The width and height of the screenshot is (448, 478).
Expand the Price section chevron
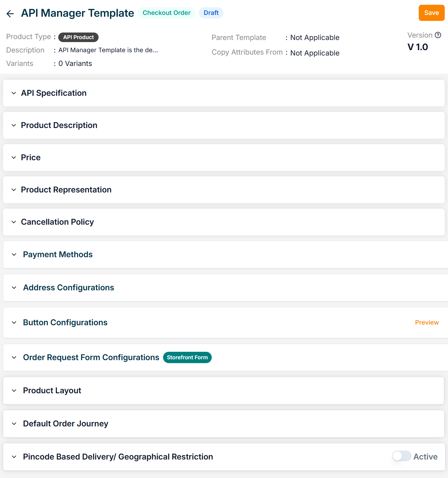coord(14,158)
